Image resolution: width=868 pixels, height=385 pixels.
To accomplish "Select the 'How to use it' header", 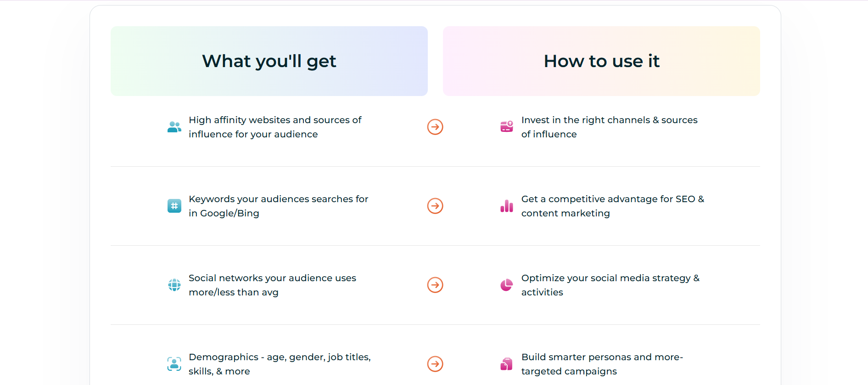I will [601, 61].
